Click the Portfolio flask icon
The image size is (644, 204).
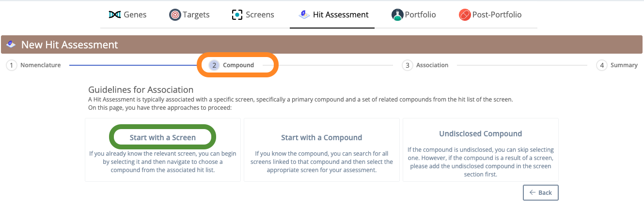coord(397,15)
